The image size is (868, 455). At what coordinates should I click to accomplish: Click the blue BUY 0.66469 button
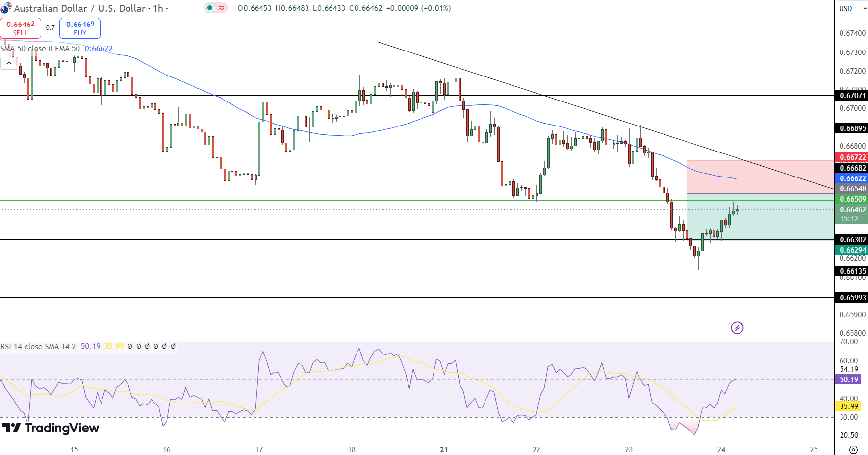click(80, 28)
